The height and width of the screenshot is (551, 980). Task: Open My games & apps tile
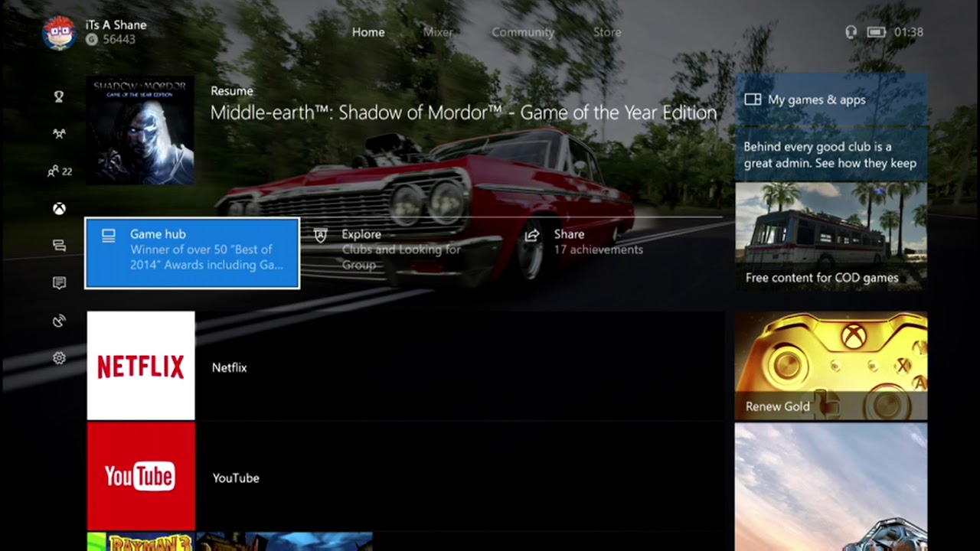point(831,99)
